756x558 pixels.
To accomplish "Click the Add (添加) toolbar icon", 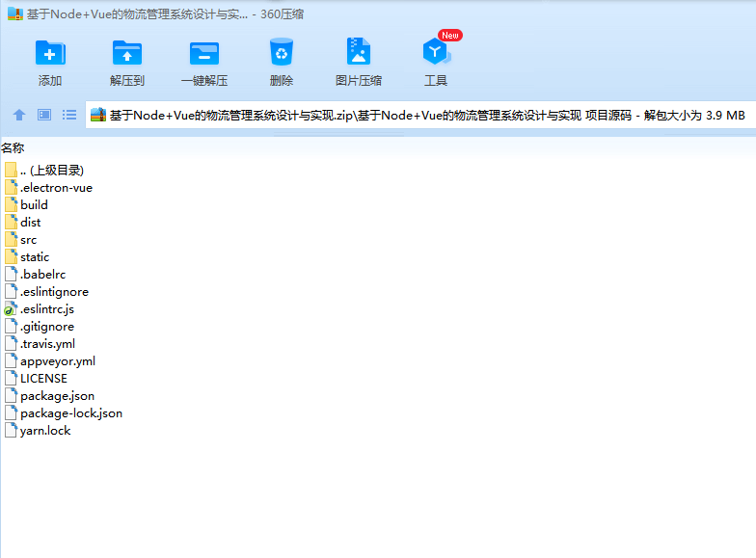I will (x=50, y=52).
